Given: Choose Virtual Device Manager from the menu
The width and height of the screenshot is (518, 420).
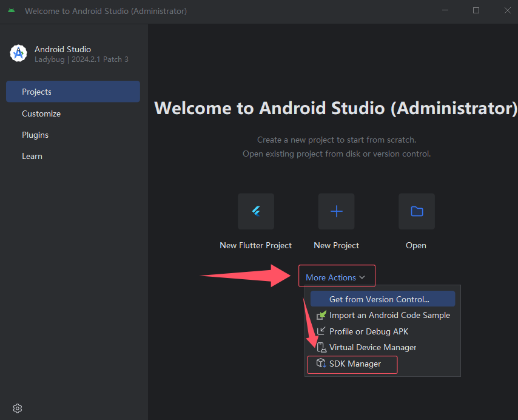Looking at the screenshot, I should coord(372,347).
